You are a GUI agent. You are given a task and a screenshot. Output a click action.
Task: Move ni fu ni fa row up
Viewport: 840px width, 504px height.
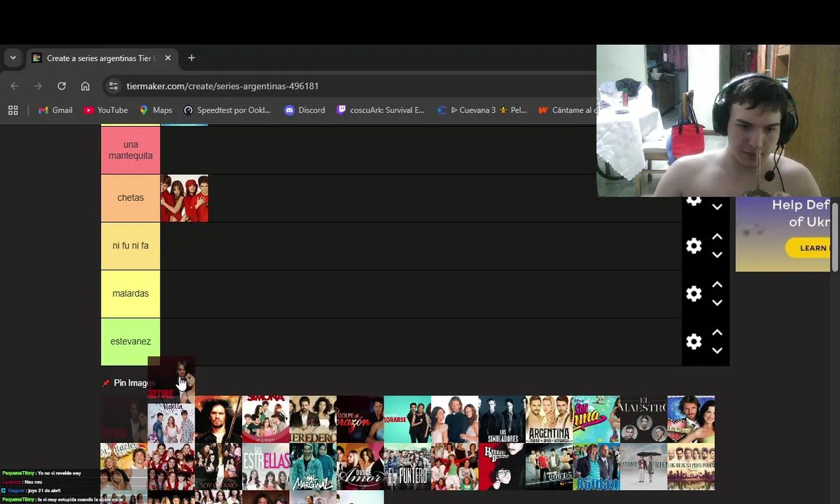717,237
